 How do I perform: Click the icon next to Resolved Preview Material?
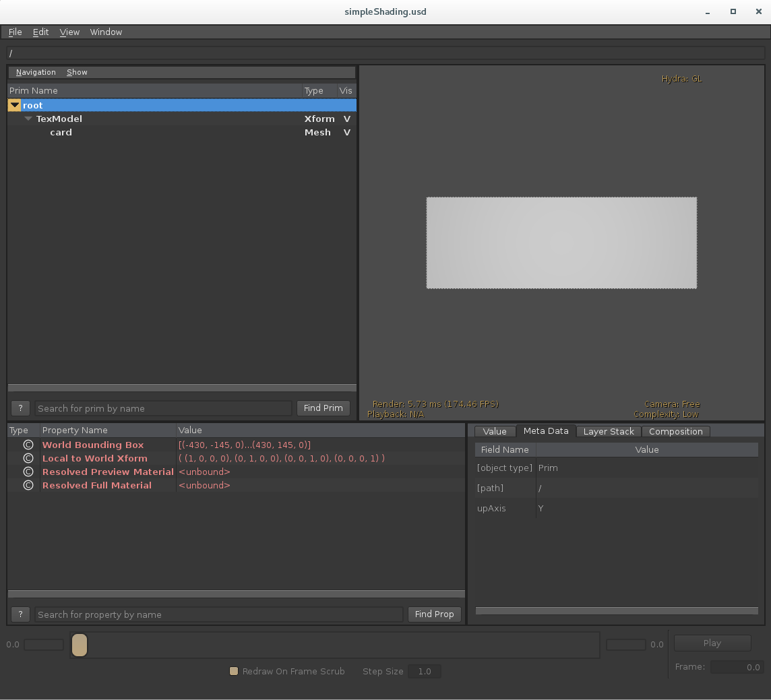pyautogui.click(x=28, y=472)
